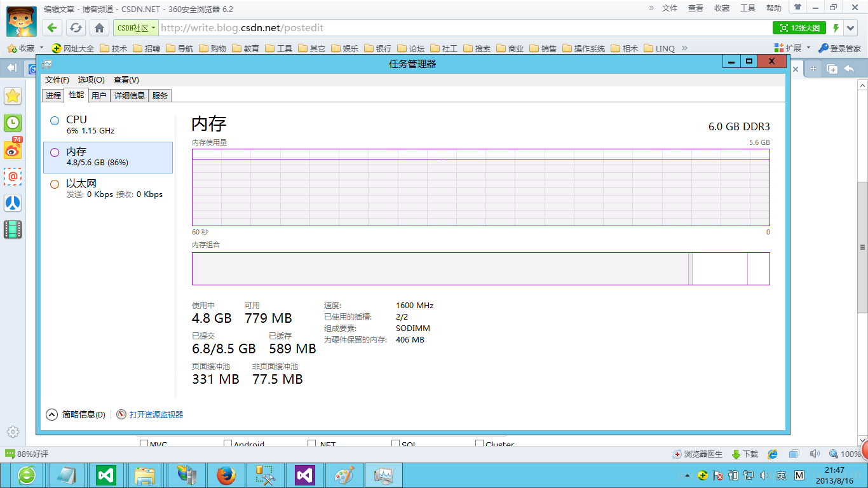Open new browser tab with plus icon
Screen dimensions: 868x488
coord(813,69)
